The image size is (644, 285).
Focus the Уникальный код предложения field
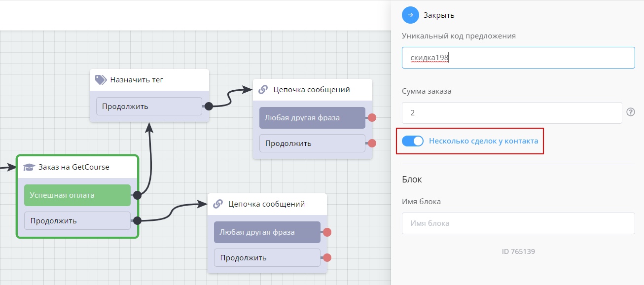click(x=518, y=58)
